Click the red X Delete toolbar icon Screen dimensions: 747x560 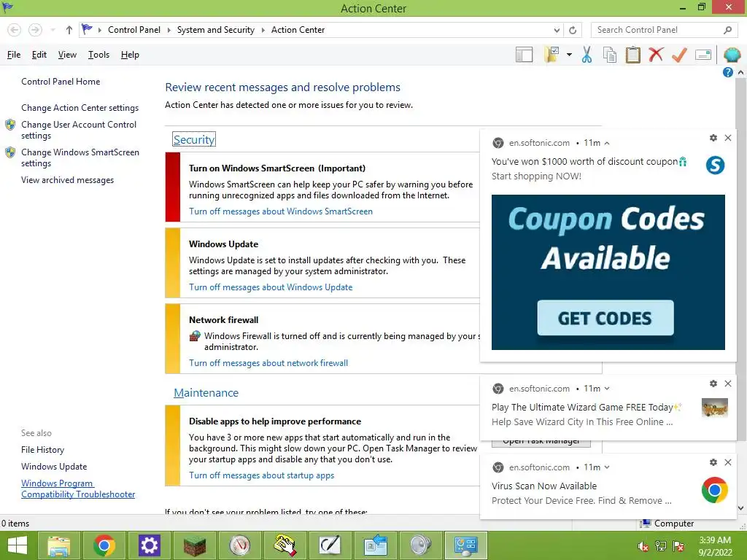coord(656,54)
